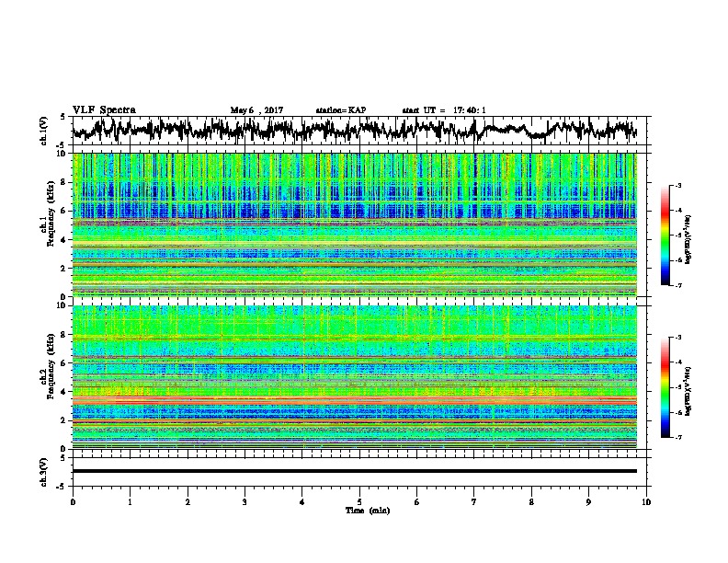Click time axis tick label "7"
Image resolution: width=728 pixels, height=563 pixels.
point(474,501)
